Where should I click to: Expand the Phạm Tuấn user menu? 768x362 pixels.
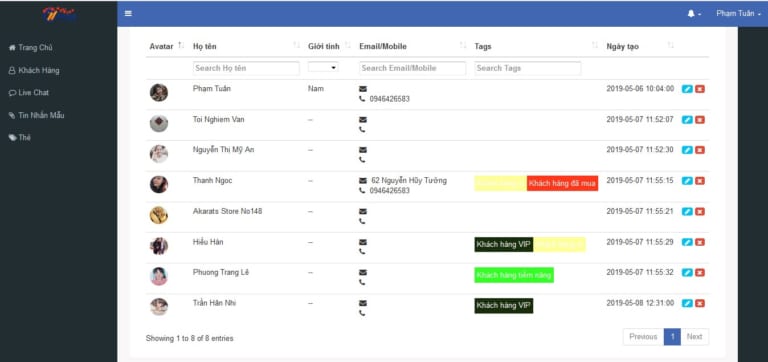[738, 14]
